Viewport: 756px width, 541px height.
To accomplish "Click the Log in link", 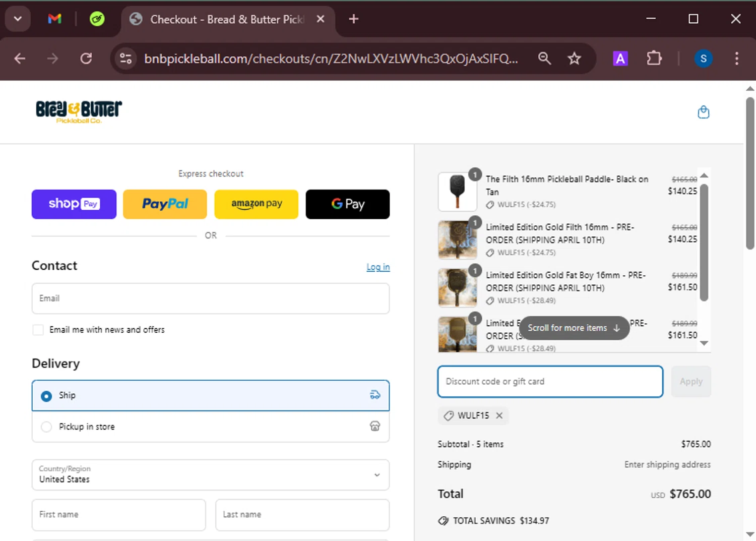I will click(x=378, y=267).
